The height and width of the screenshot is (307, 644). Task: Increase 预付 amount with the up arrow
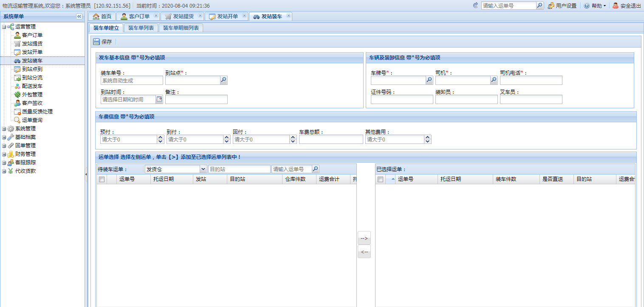click(x=160, y=137)
